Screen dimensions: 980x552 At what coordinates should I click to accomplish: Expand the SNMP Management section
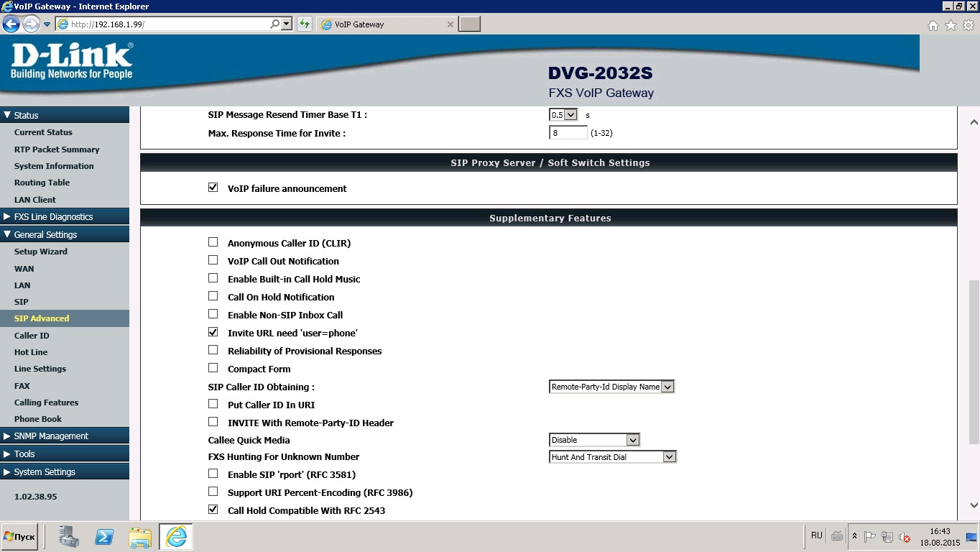65,436
